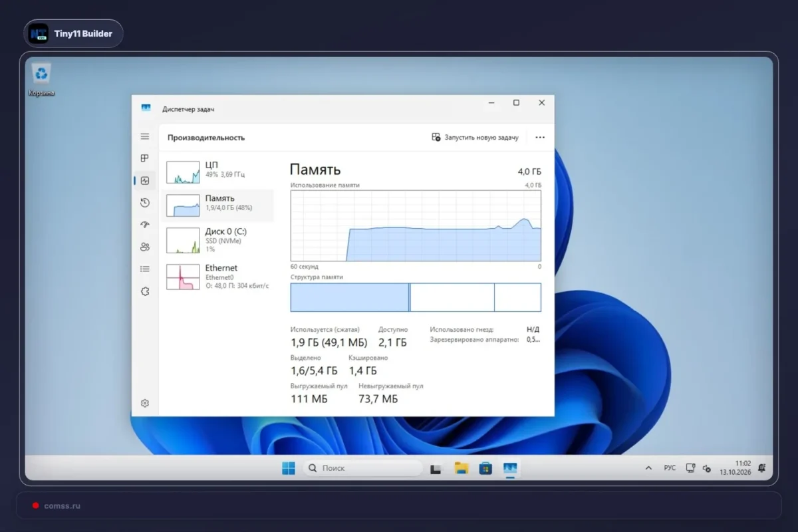Open the Services puzzle icon in sidebar
This screenshot has width=798, height=532.
[x=145, y=291]
